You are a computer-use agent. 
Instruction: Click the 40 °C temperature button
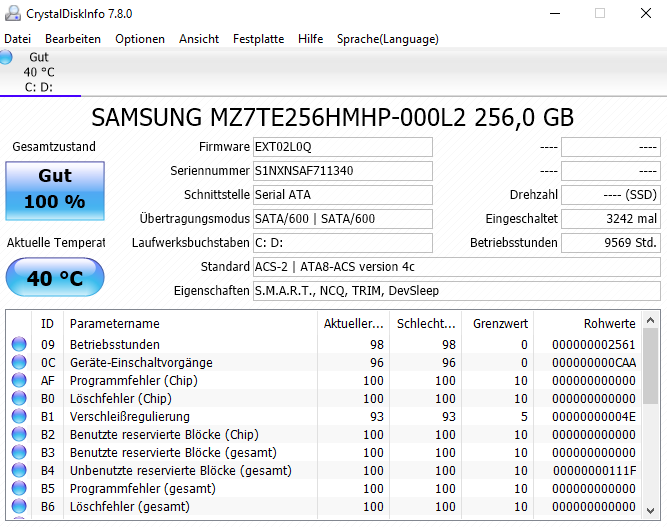(x=55, y=277)
